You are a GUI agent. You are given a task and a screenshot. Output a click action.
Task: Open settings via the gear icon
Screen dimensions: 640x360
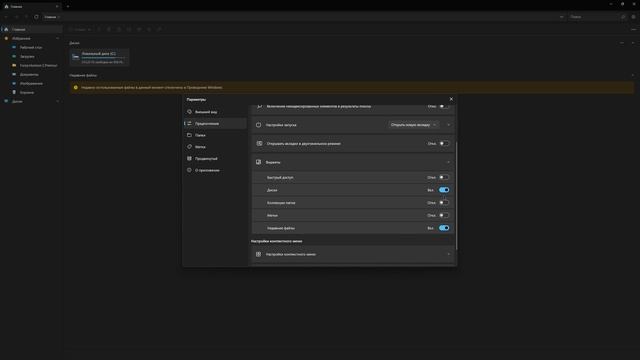click(x=633, y=17)
